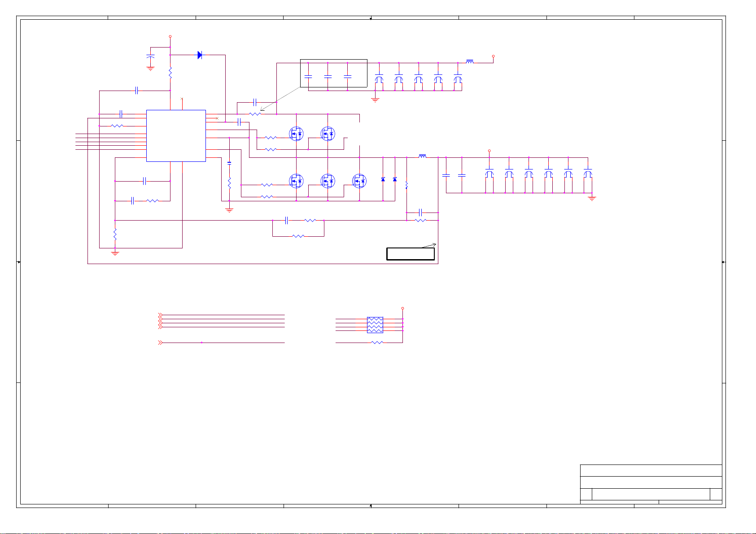Select ground symbol under the top-left polarized capacitor
The image size is (756, 534).
coord(151,69)
